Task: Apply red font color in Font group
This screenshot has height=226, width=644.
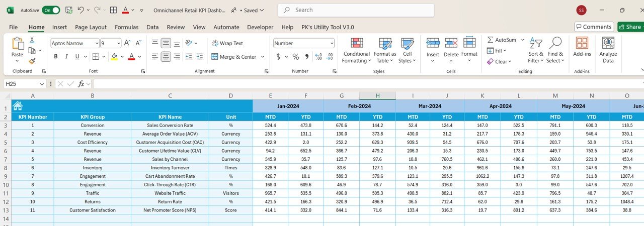Action: coord(131,57)
